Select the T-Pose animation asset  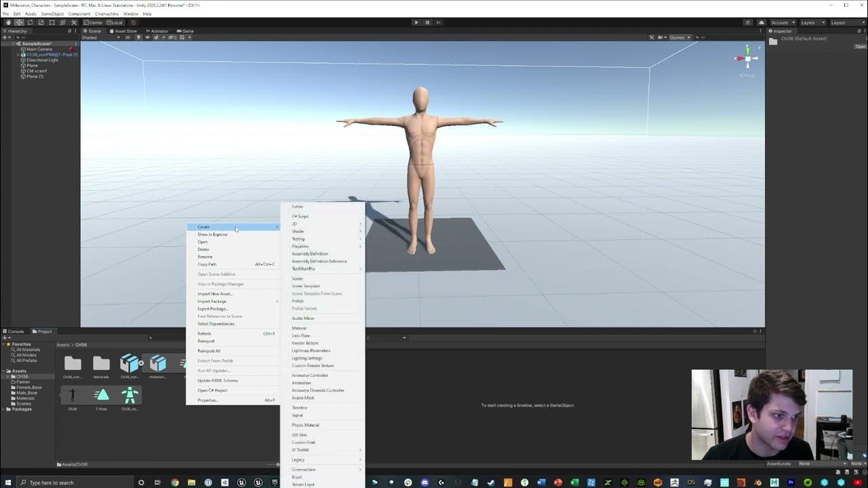pyautogui.click(x=101, y=396)
